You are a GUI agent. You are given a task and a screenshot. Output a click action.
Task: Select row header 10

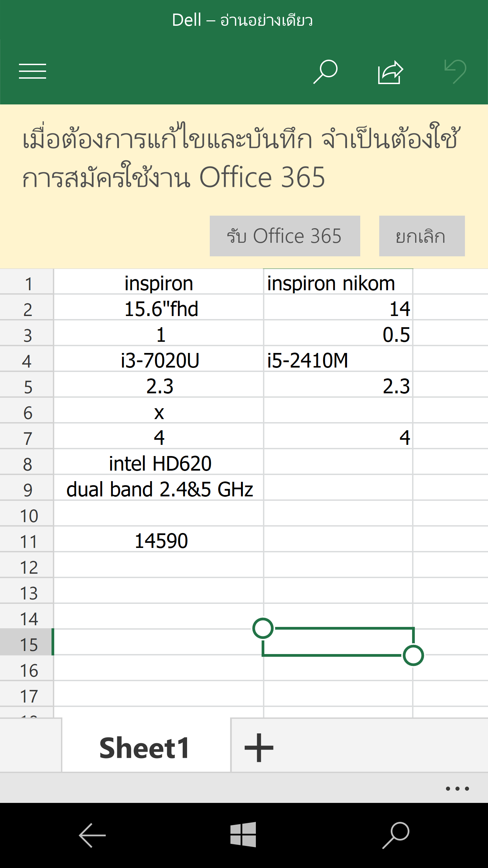(26, 513)
